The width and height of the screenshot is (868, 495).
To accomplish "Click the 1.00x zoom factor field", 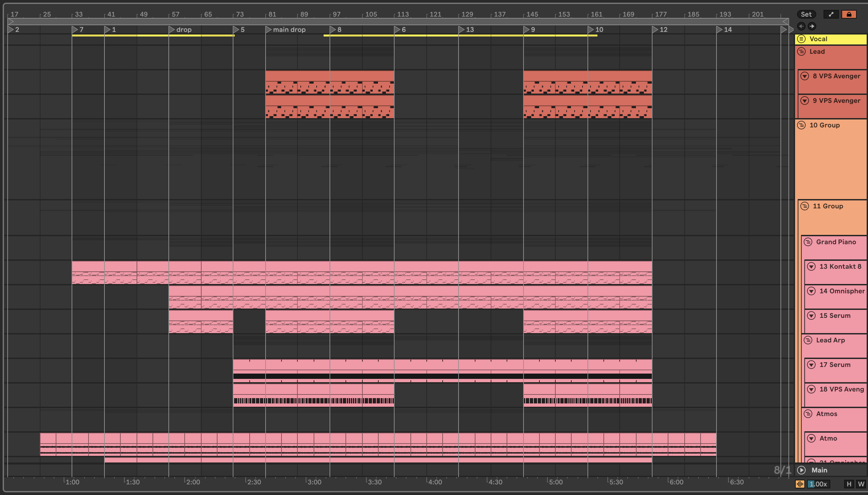I will [x=818, y=484].
